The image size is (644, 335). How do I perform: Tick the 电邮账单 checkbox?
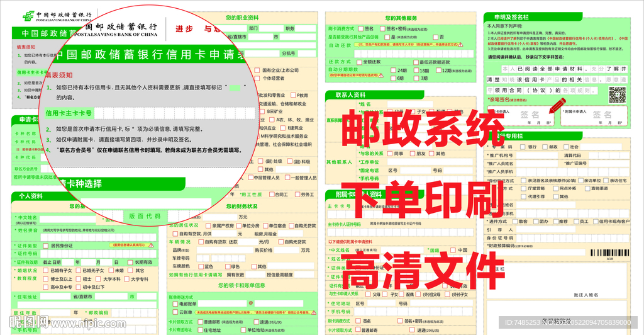(175, 304)
